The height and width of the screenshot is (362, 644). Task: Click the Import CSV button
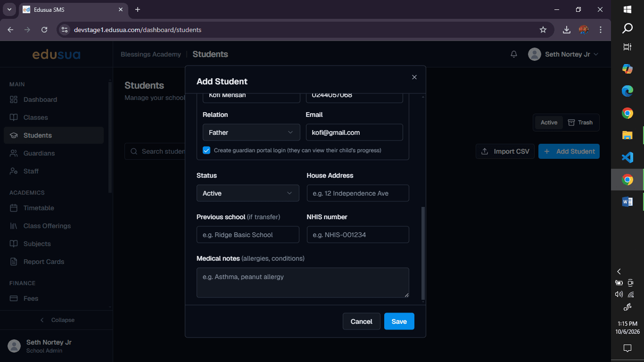pyautogui.click(x=505, y=151)
